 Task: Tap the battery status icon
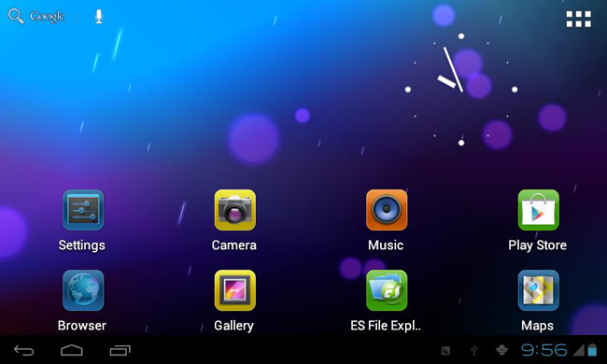(x=592, y=350)
